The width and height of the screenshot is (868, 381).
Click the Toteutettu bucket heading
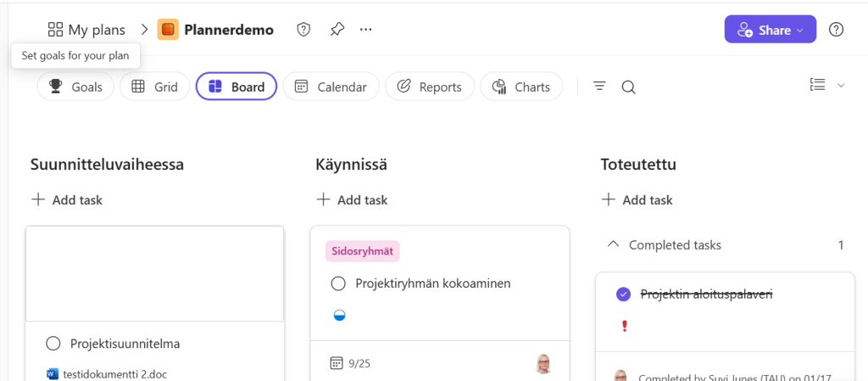click(638, 165)
